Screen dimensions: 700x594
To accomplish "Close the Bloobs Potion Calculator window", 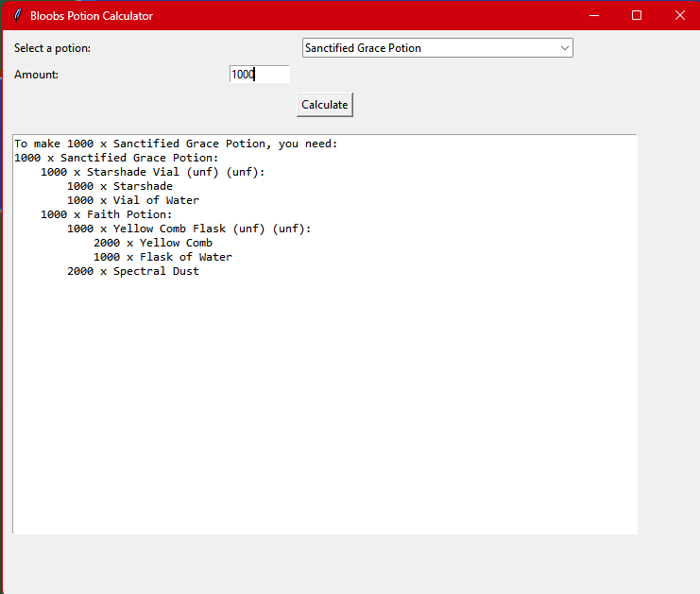I will click(679, 16).
